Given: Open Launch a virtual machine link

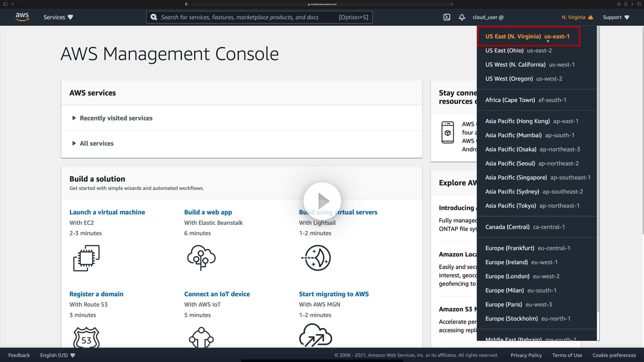Looking at the screenshot, I should 107,212.
